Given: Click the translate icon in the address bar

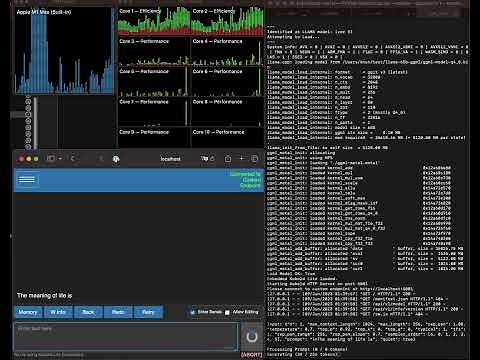Looking at the screenshot, I should click(x=204, y=159).
